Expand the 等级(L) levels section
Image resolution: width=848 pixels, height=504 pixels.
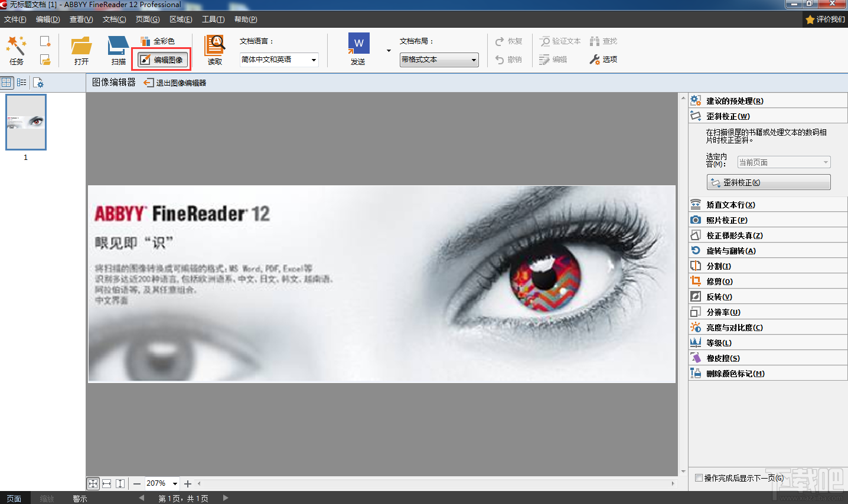coord(768,343)
